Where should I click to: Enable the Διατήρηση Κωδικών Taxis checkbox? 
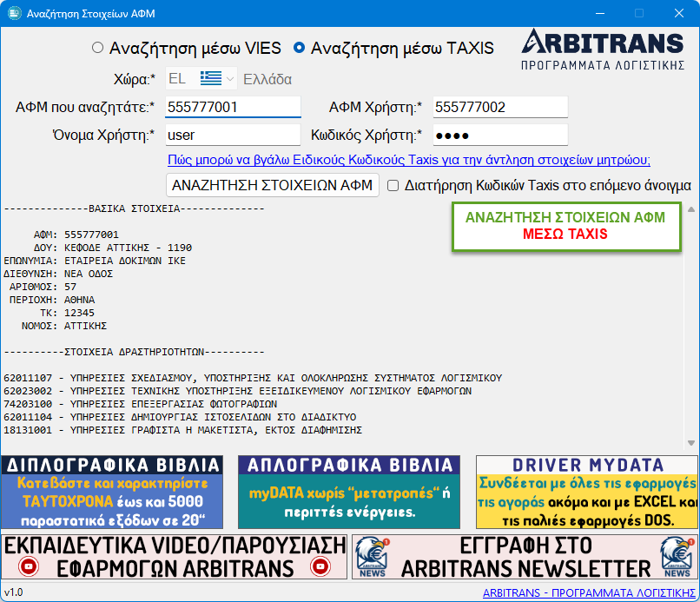(393, 185)
